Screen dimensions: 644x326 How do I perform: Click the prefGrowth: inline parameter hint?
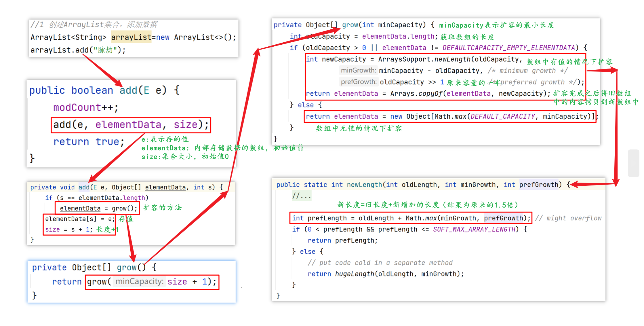point(359,82)
